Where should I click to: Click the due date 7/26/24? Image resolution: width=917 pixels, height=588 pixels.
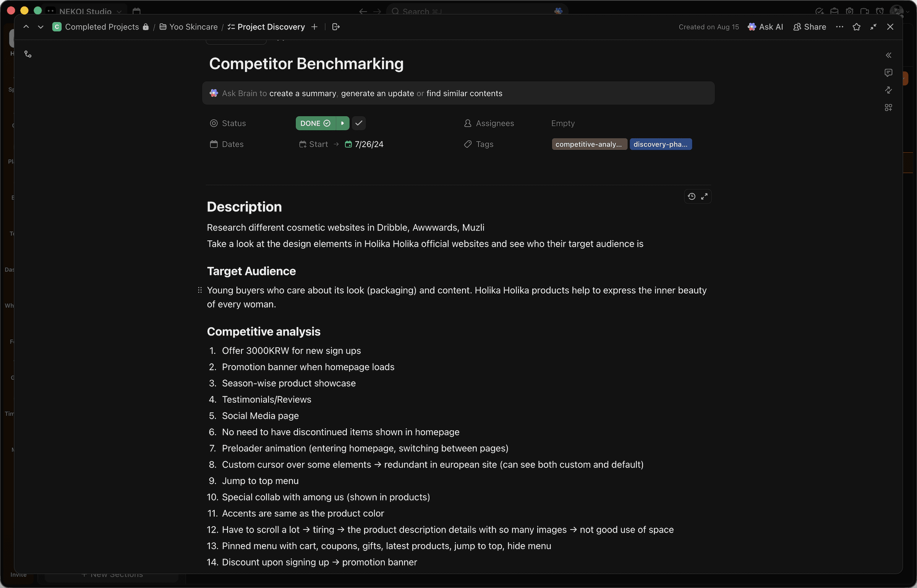tap(364, 144)
